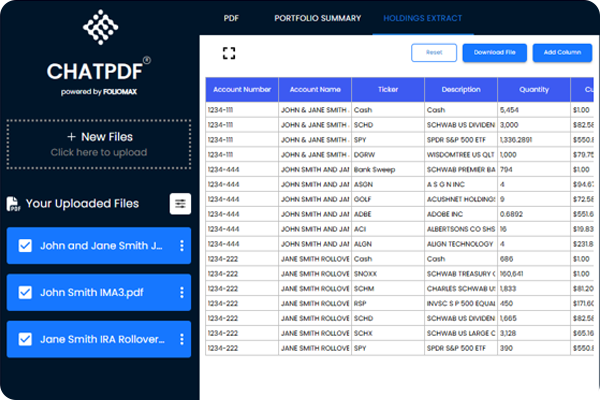The image size is (600, 400).
Task: Click the ADOBE INC description cell
Action: pos(461,214)
